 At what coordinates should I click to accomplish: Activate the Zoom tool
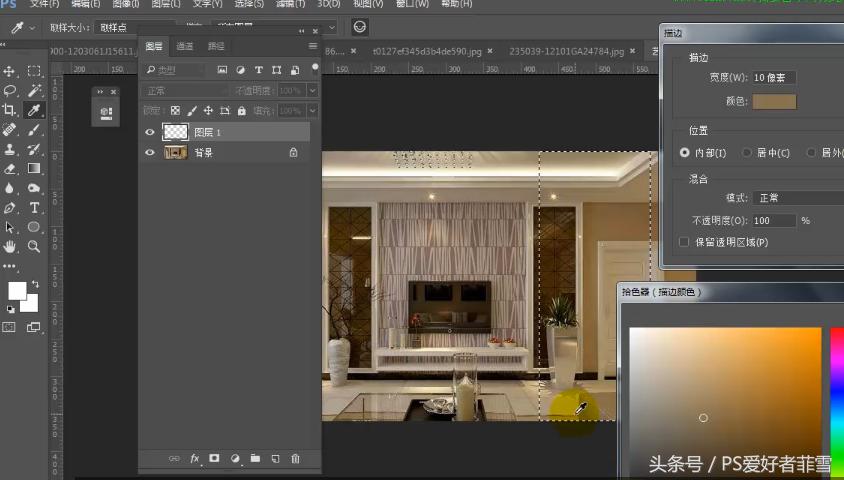(34, 246)
